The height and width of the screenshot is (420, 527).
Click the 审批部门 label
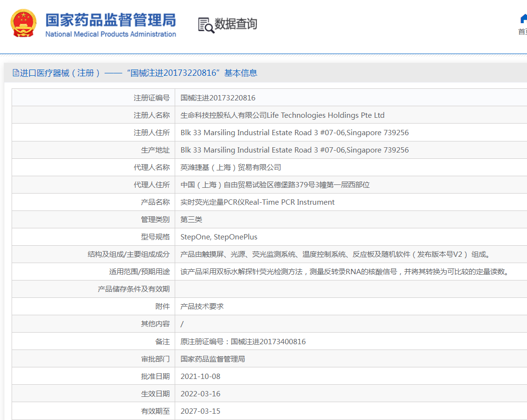(155, 359)
